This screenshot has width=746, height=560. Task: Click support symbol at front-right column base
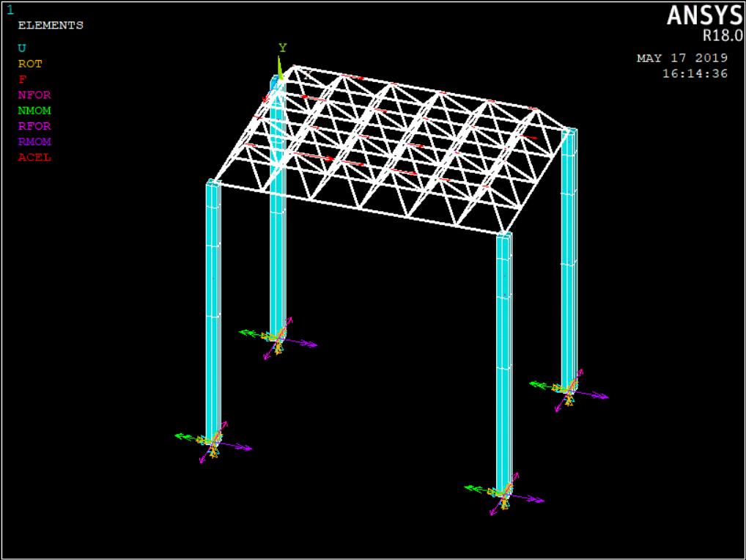[x=503, y=494]
